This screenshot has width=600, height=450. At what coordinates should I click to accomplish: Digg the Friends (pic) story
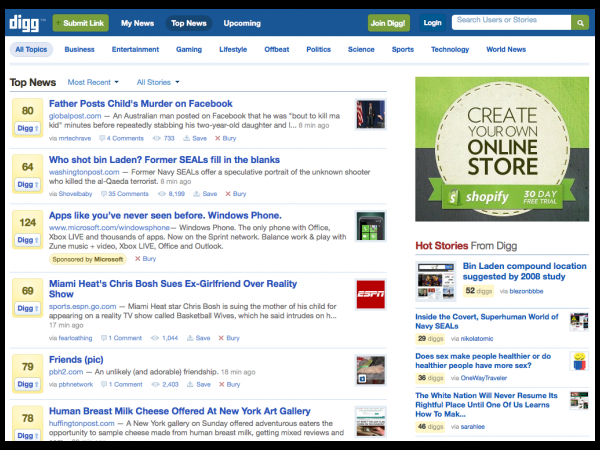[x=28, y=384]
